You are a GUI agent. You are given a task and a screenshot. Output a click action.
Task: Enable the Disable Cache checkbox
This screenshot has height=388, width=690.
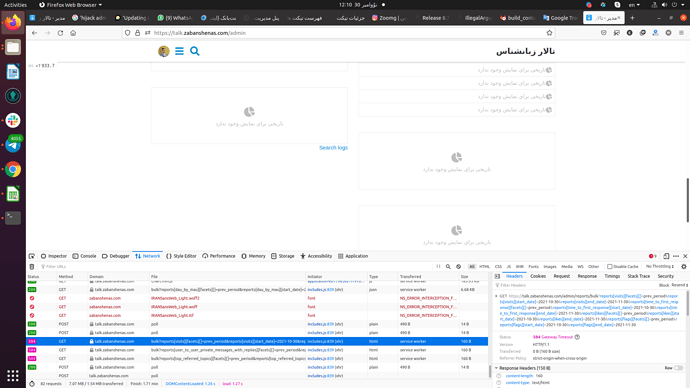coord(609,267)
